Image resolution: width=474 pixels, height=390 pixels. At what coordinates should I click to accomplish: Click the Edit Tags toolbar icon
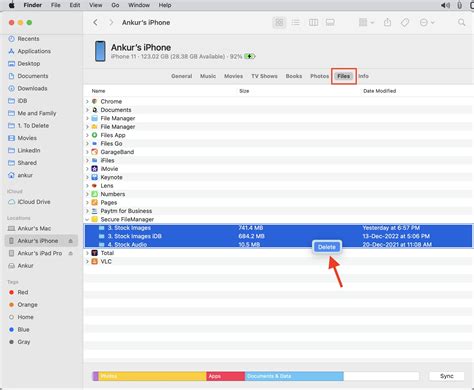405,23
